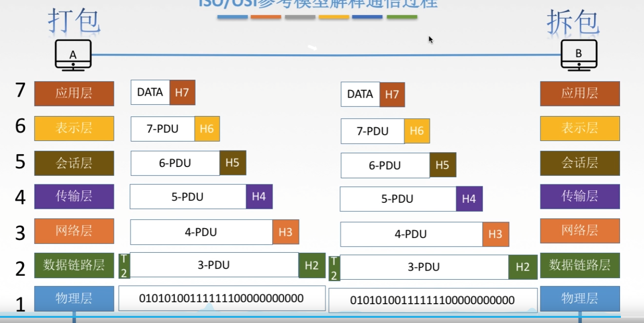Click layer number 6
Screen dimensions: 644x323
pyautogui.click(x=20, y=126)
